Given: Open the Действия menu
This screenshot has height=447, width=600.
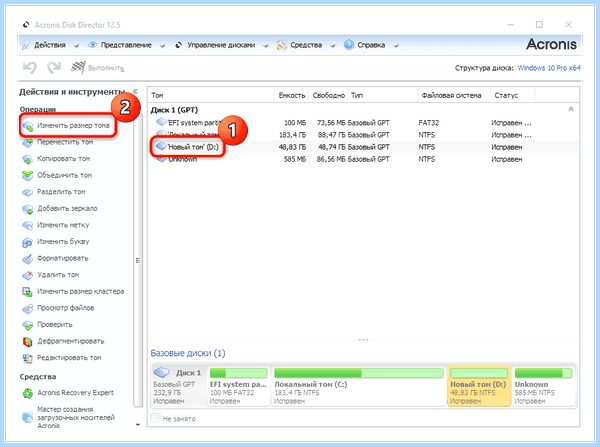Looking at the screenshot, I should (50, 45).
